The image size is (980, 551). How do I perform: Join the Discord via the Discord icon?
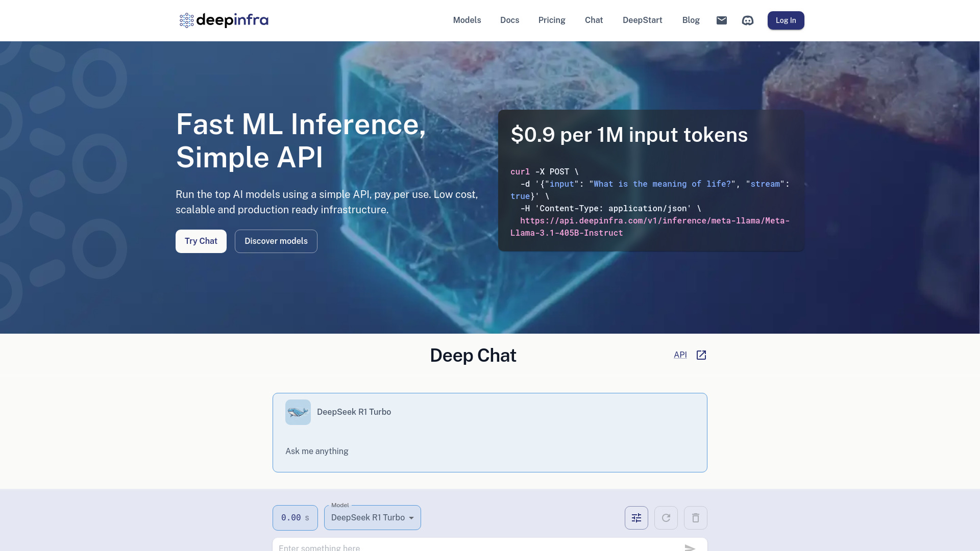tap(748, 20)
